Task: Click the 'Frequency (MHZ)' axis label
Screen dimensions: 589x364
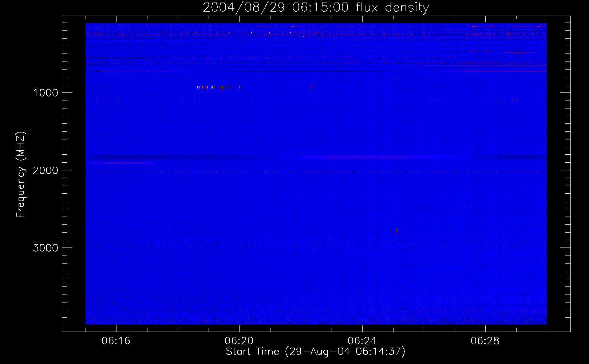Action: click(21, 175)
